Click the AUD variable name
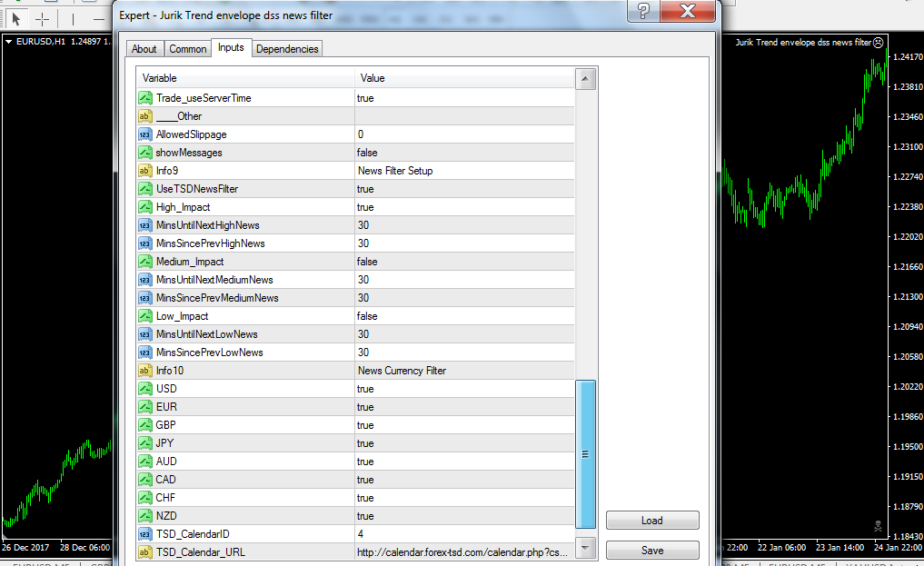This screenshot has width=924, height=566. [x=166, y=462]
